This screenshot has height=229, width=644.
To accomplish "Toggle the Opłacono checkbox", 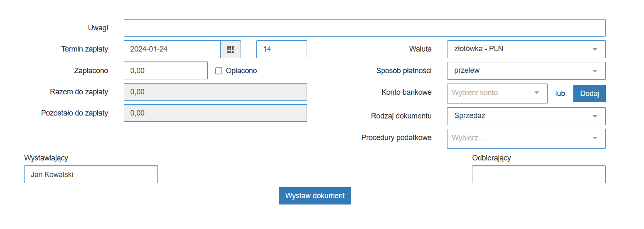I will (x=219, y=71).
